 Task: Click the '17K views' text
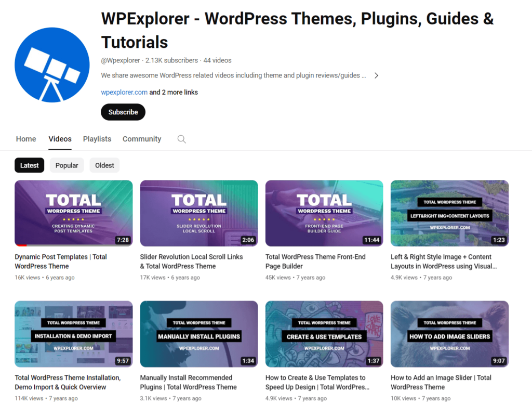pyautogui.click(x=153, y=278)
